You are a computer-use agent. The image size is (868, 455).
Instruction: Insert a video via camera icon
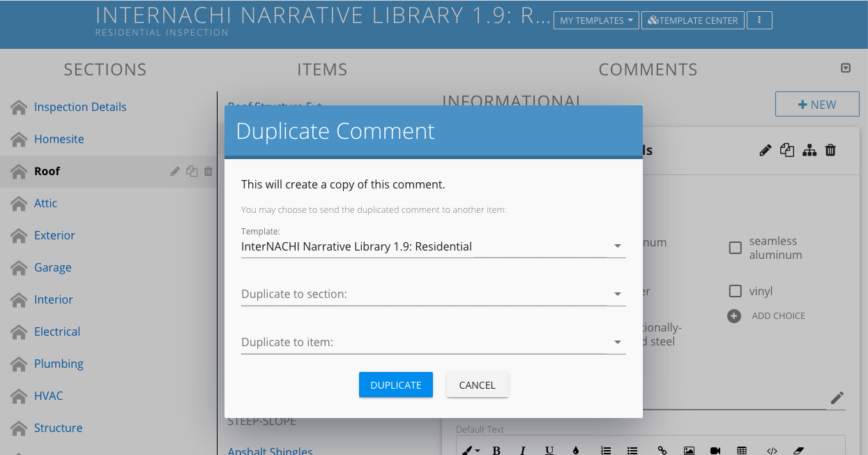(715, 450)
